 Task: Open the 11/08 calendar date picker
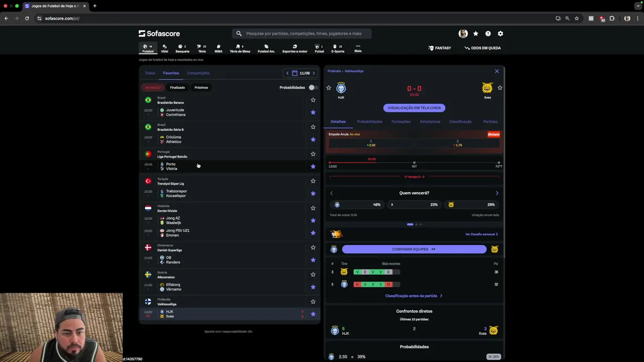[x=302, y=73]
